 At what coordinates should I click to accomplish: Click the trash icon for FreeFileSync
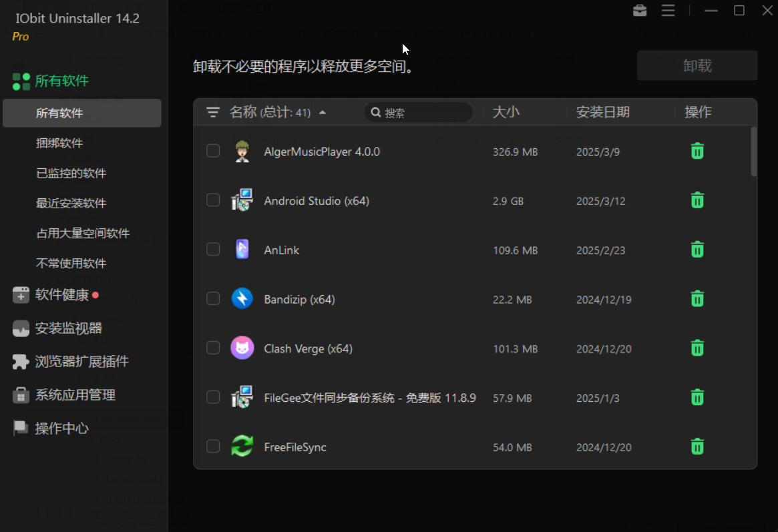coord(697,446)
